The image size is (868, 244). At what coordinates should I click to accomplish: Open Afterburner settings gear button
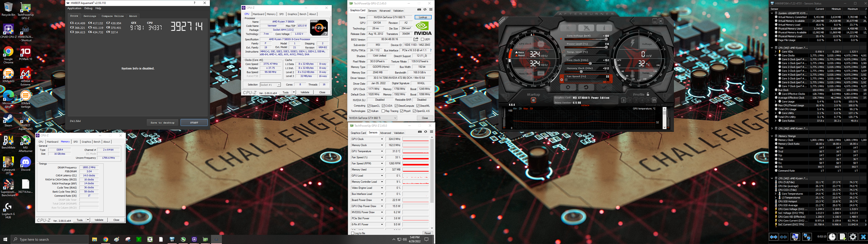click(568, 87)
